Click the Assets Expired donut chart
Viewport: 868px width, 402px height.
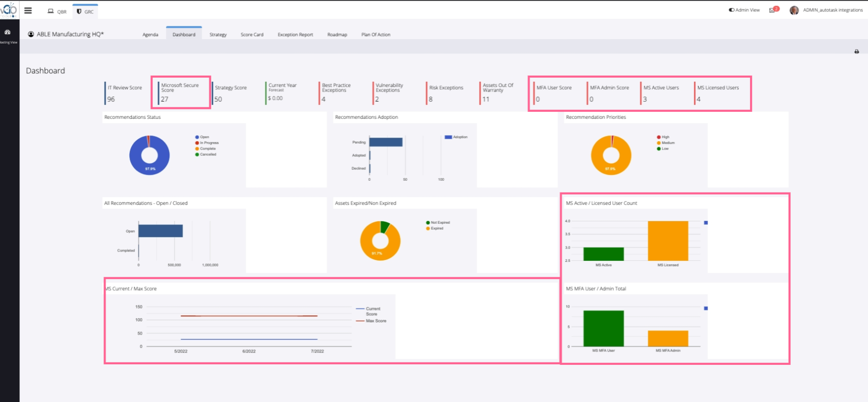pos(380,241)
